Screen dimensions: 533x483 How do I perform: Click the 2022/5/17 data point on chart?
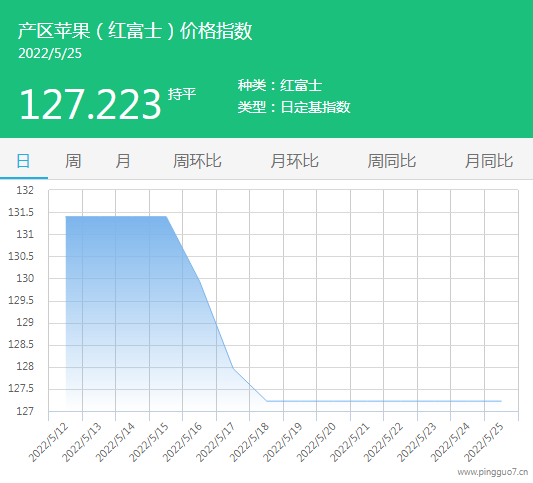pos(233,368)
